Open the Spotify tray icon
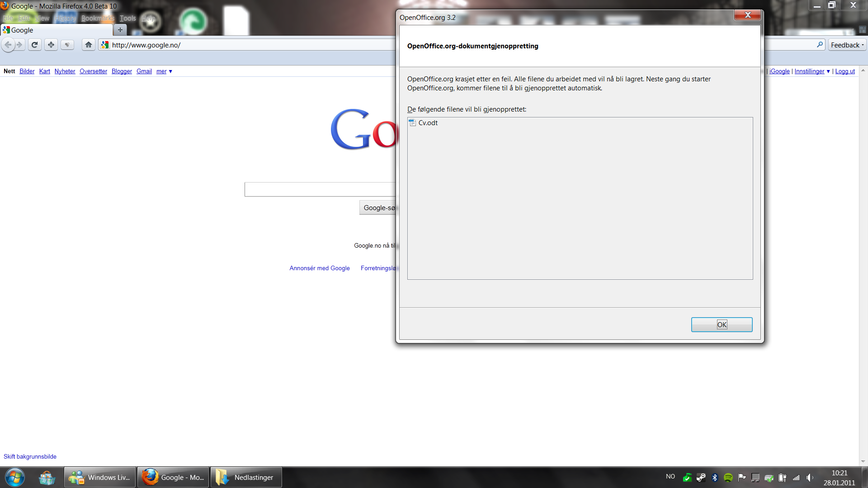Screen dimensions: 868x488 [x=728, y=477]
